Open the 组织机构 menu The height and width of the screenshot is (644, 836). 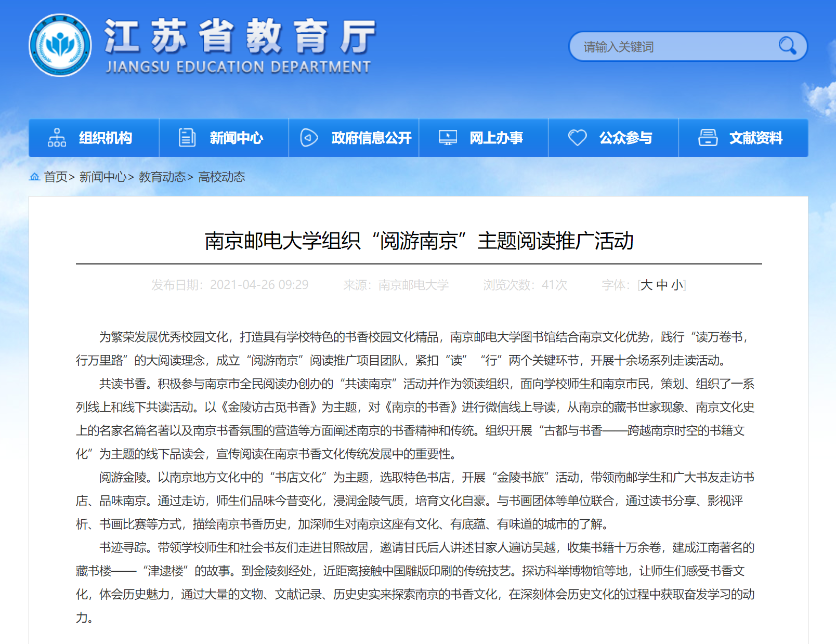[x=106, y=138]
